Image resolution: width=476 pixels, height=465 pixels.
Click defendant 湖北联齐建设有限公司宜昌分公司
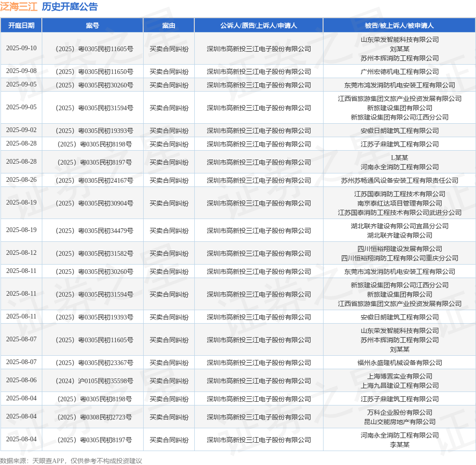point(399,226)
